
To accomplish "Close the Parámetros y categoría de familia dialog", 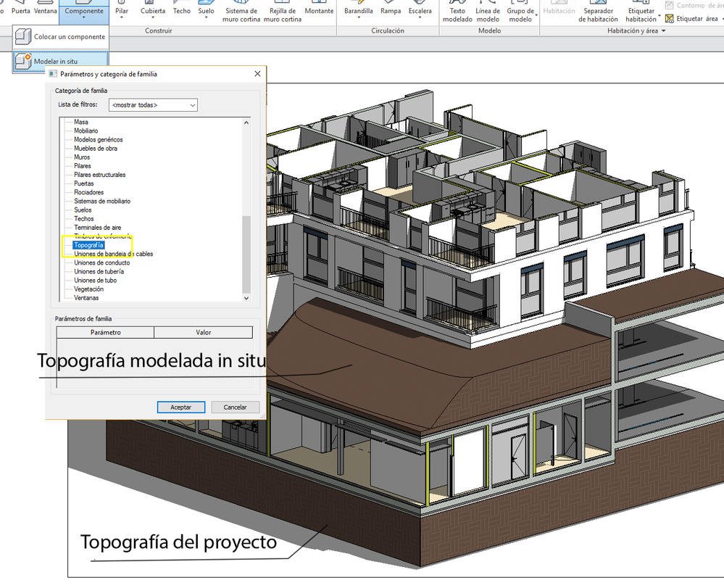I will [258, 74].
